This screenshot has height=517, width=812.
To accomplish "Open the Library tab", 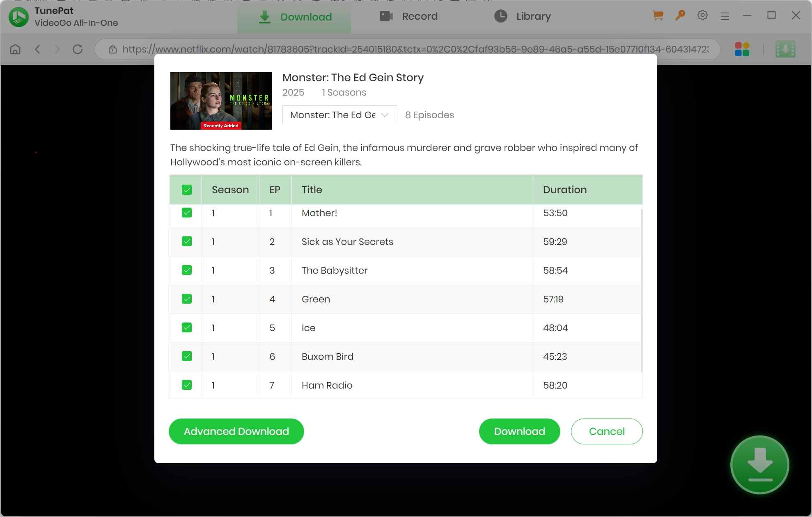I will point(522,16).
